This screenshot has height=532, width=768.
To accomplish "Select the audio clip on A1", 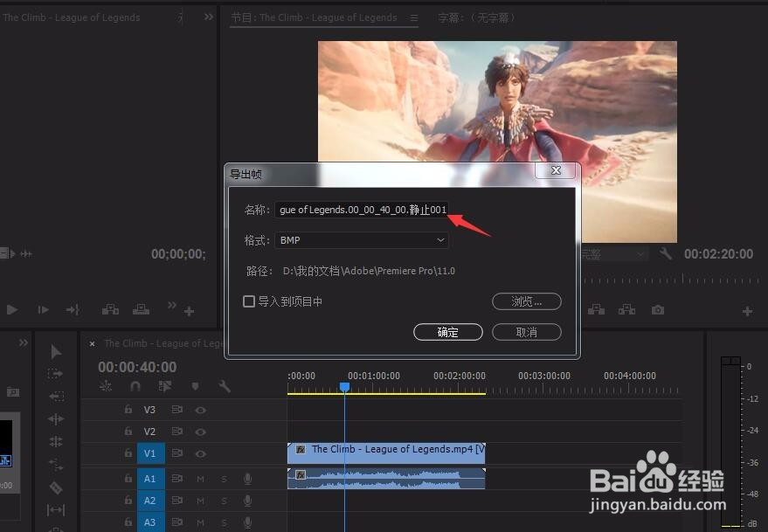I will (x=386, y=478).
